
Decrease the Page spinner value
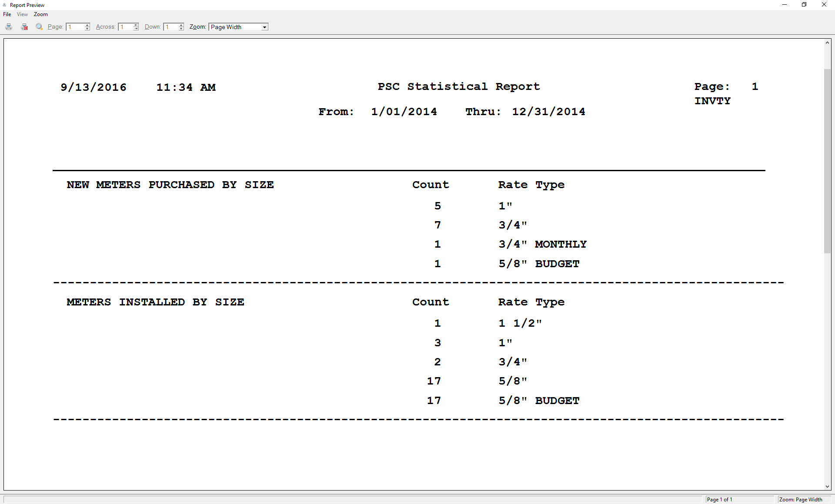pyautogui.click(x=87, y=29)
